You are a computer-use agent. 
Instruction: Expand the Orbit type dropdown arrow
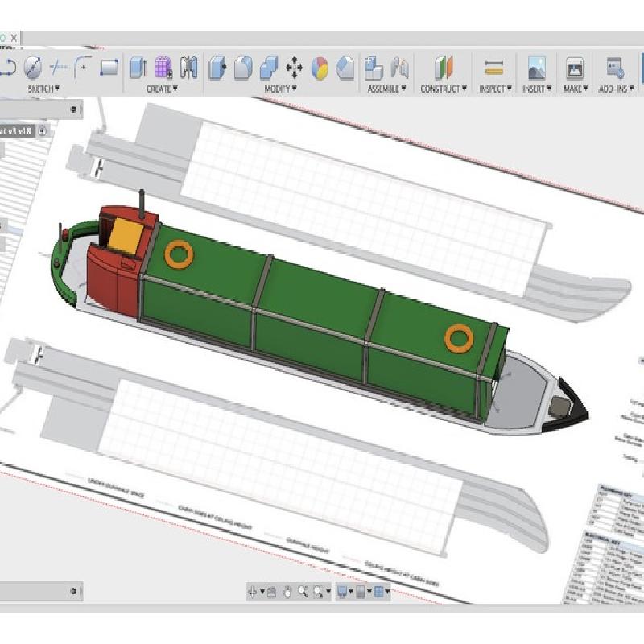[262, 592]
